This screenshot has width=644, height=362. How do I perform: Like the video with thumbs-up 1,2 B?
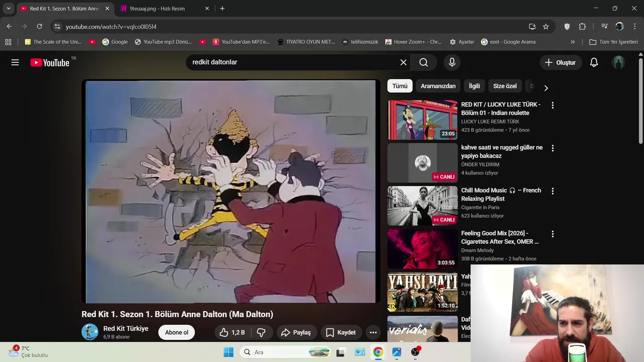tap(232, 332)
